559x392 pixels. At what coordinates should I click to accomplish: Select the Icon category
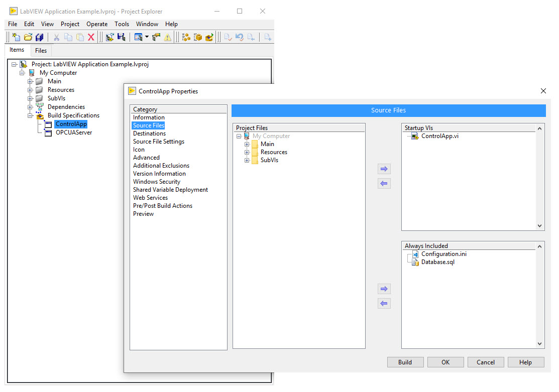pos(139,150)
